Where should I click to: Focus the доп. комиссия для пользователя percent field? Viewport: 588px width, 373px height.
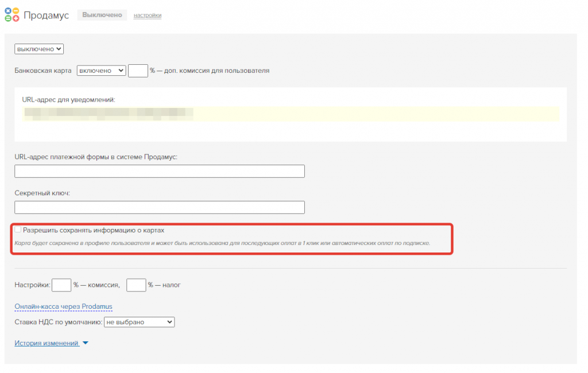click(138, 71)
